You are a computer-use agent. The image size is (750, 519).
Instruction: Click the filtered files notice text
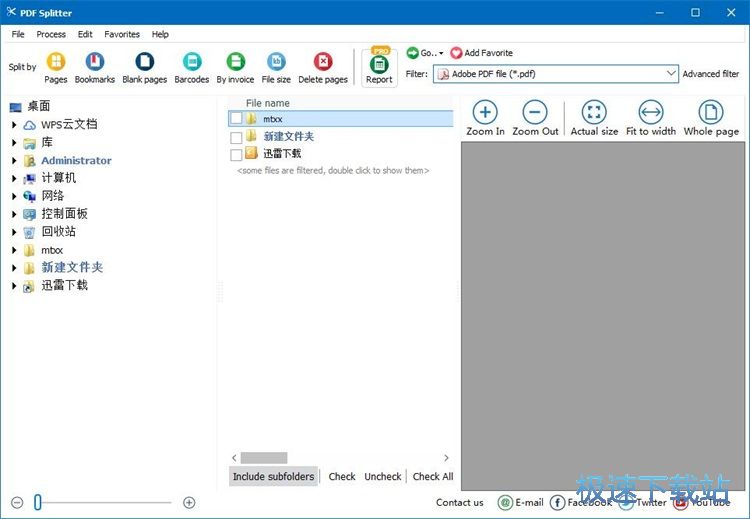(333, 170)
